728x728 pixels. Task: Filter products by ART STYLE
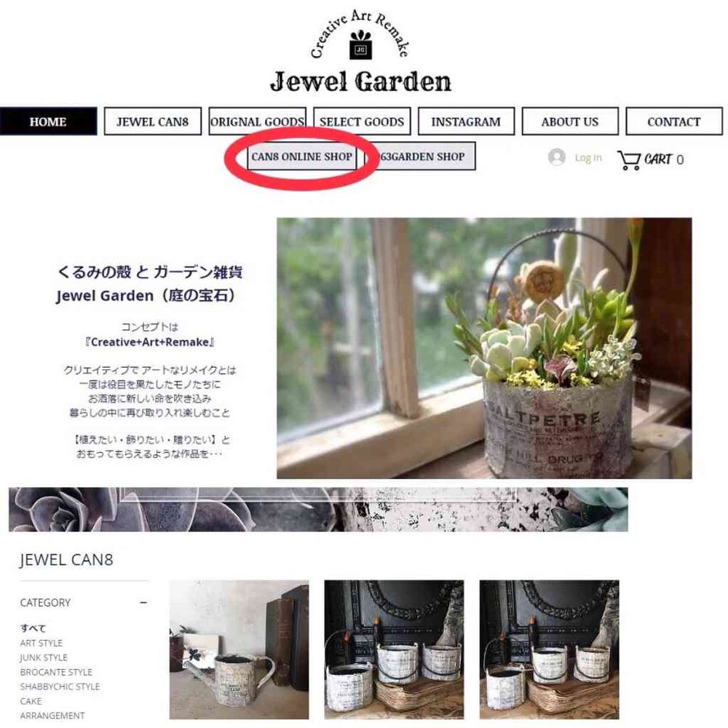coord(41,643)
